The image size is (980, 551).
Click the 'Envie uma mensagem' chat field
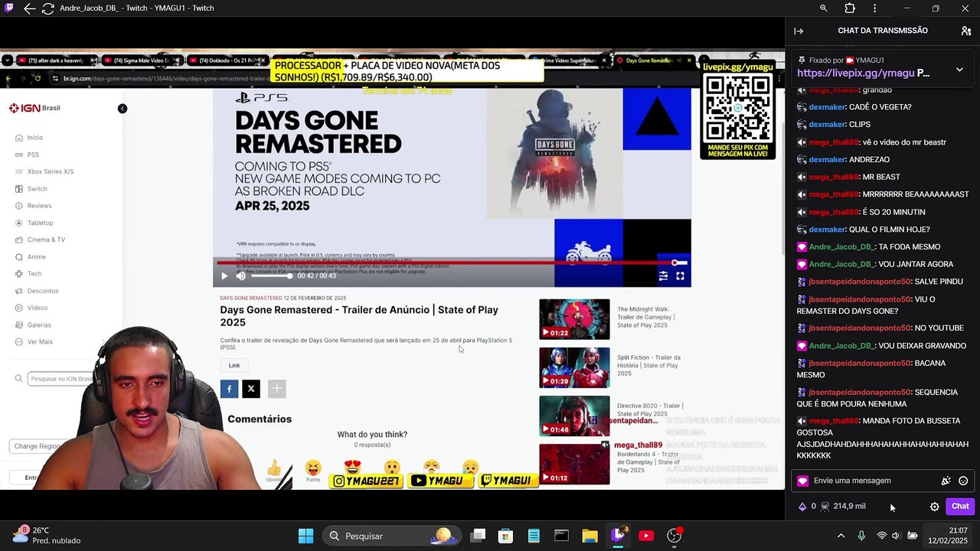[873, 481]
